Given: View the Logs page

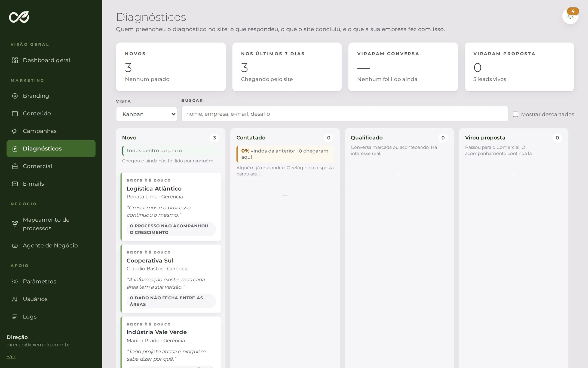Looking at the screenshot, I should pyautogui.click(x=51, y=317).
